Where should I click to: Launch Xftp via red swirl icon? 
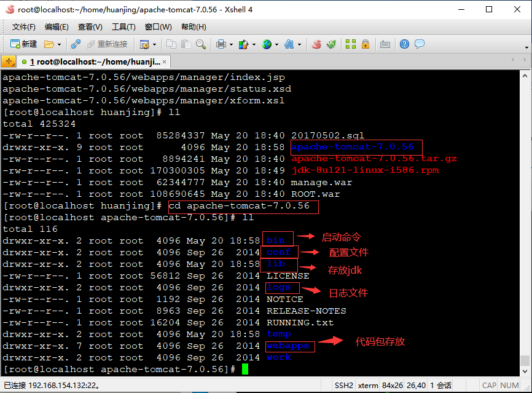point(316,44)
